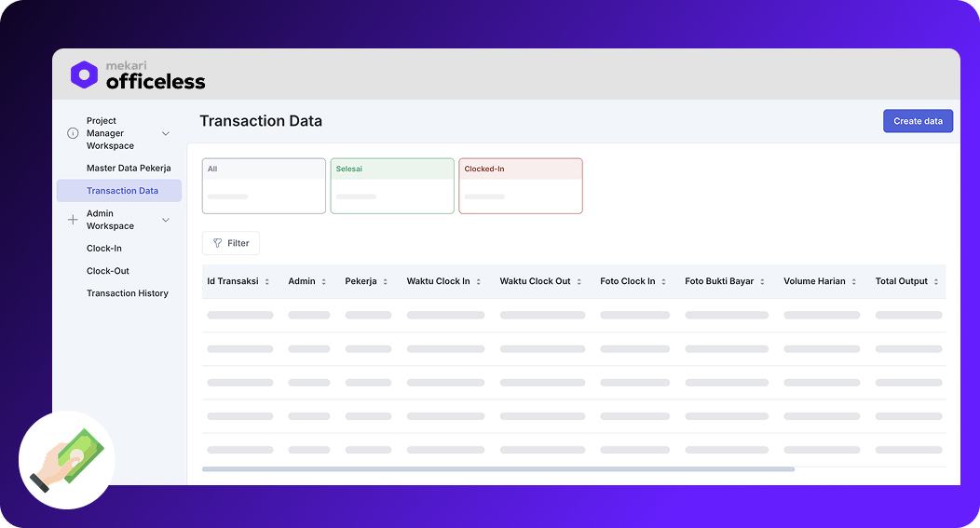The width and height of the screenshot is (980, 528).
Task: Sort by Pekerja column arrows
Action: 385,282
